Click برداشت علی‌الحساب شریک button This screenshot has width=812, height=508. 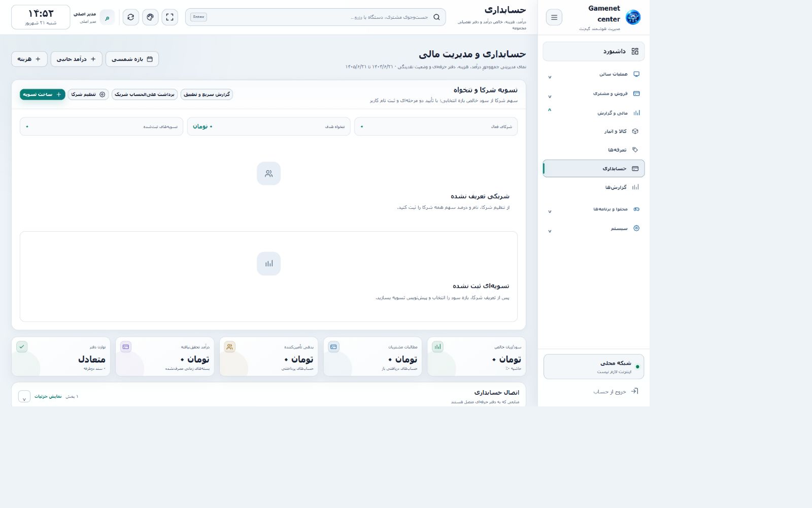[145, 94]
